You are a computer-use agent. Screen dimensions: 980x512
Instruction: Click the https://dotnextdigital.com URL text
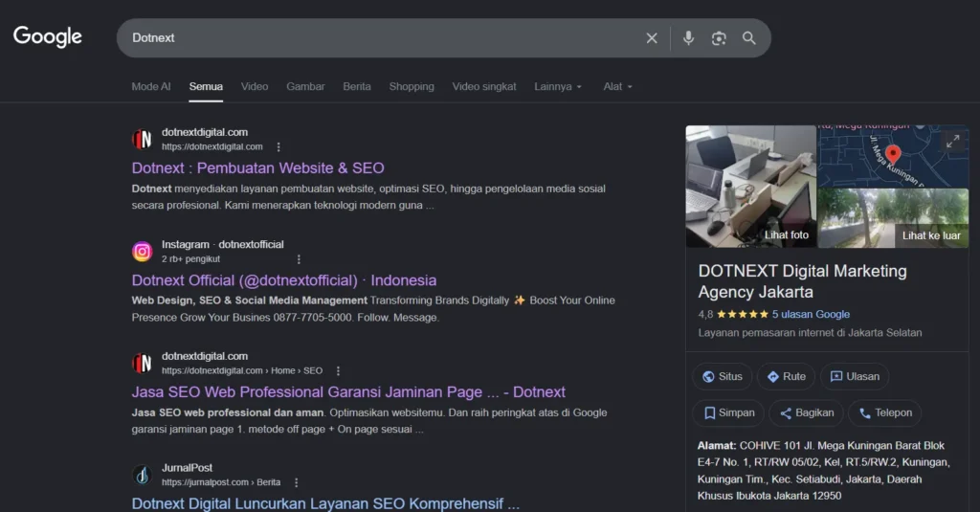[212, 147]
